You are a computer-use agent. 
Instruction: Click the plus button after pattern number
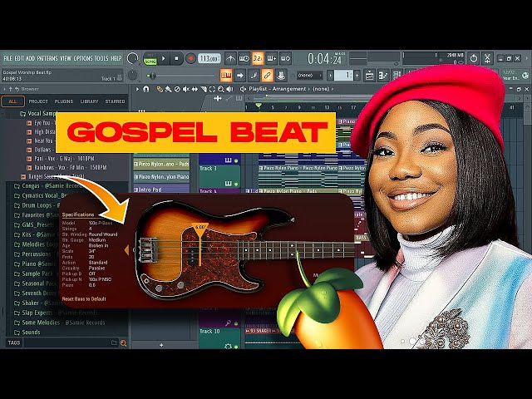click(x=357, y=76)
